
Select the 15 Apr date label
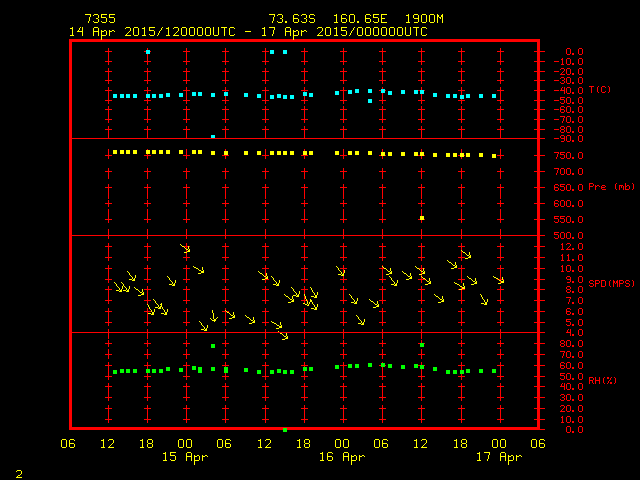pyautogui.click(x=185, y=457)
